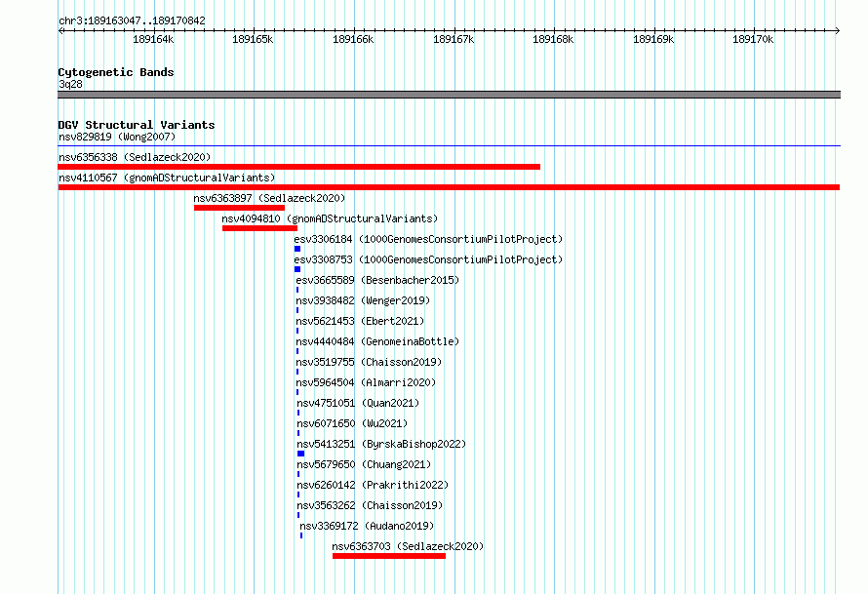
Task: Click the 189168k ruler tick label
Action: 553,39
